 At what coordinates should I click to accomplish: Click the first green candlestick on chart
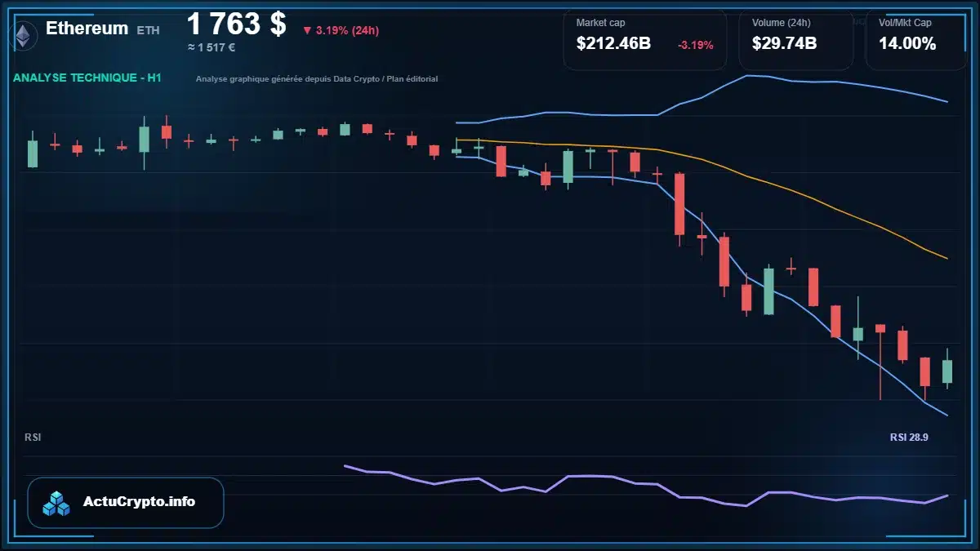[33, 152]
